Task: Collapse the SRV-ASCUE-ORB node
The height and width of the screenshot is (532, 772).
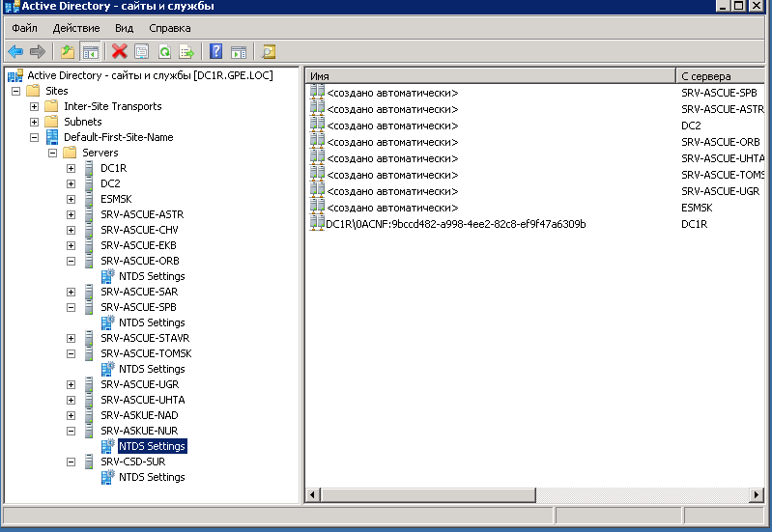Action: (71, 261)
